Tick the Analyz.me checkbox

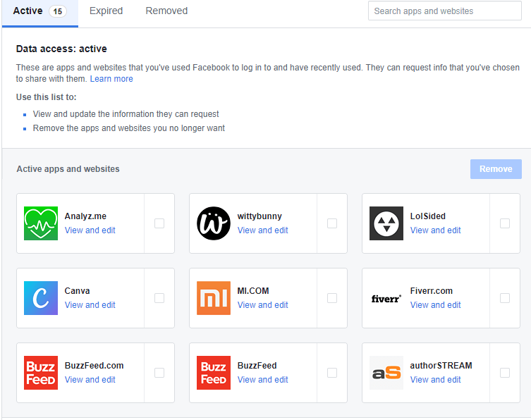[159, 223]
